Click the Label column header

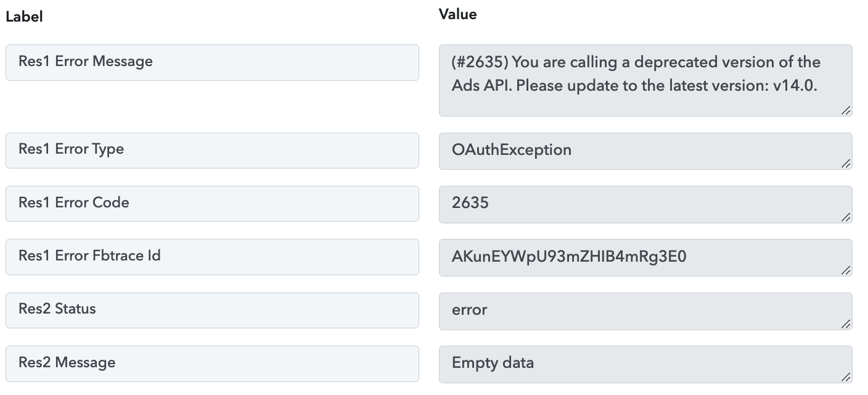(x=24, y=17)
